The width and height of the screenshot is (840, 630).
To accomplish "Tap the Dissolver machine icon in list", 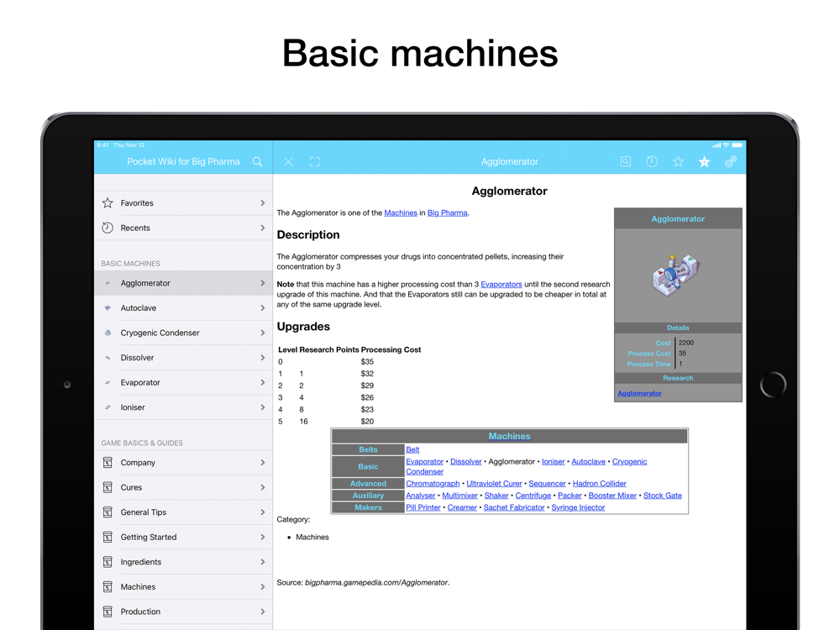I will [108, 358].
